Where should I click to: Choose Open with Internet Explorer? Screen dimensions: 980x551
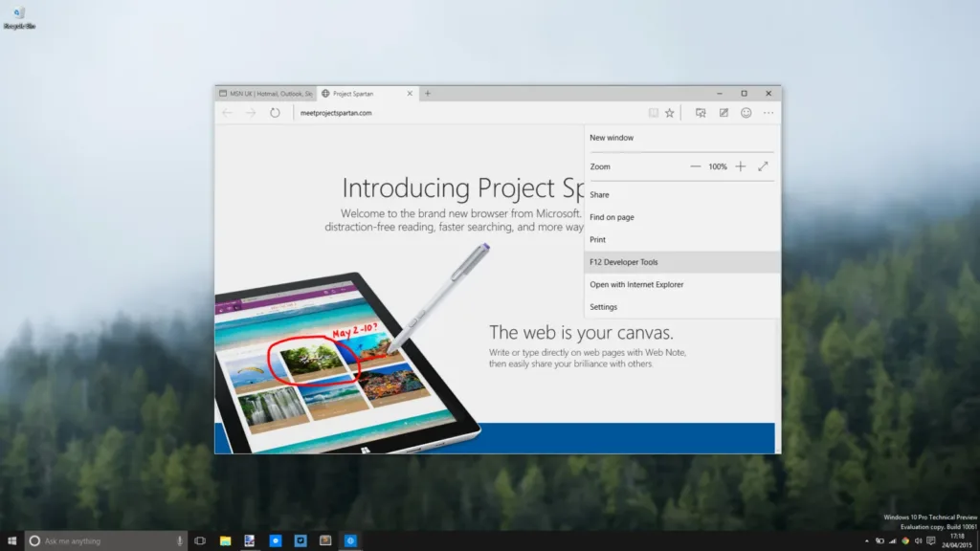click(x=681, y=285)
